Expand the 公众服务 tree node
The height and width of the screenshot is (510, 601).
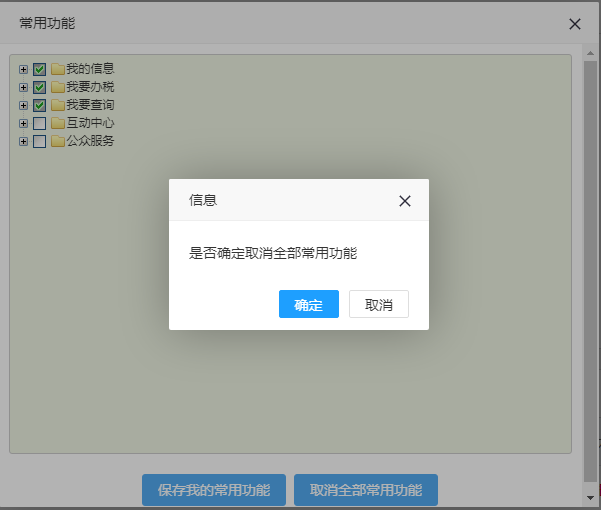(23, 141)
